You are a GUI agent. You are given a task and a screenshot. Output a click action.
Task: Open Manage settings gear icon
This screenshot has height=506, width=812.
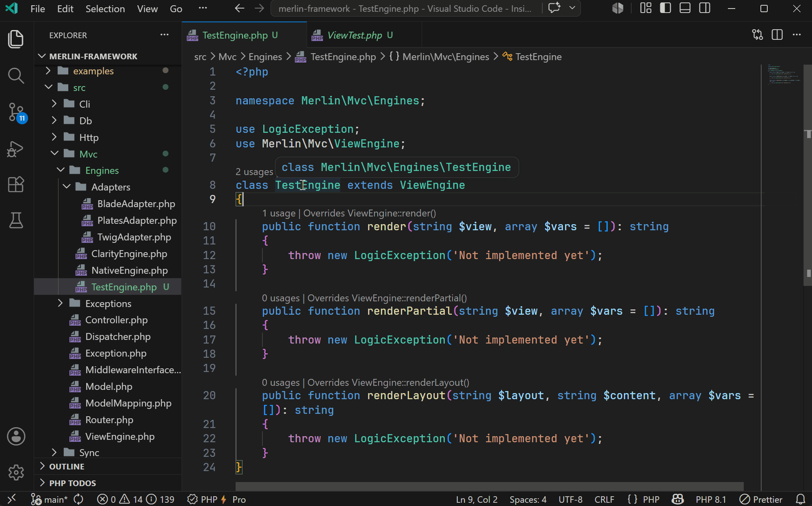16,472
